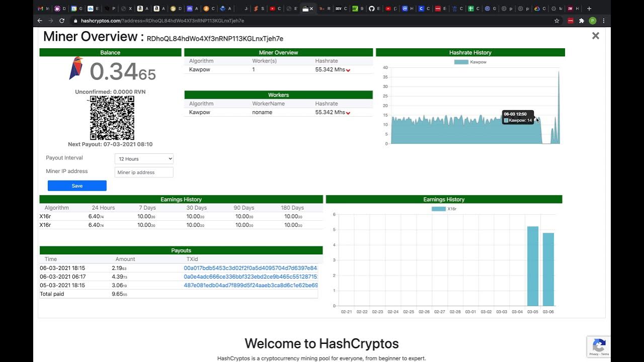Click the green Payouts section header
The image size is (644, 362).
tap(181, 250)
